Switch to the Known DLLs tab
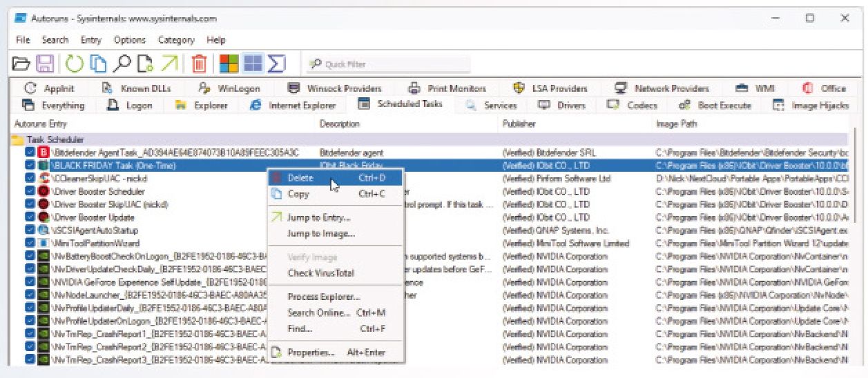 (136, 88)
